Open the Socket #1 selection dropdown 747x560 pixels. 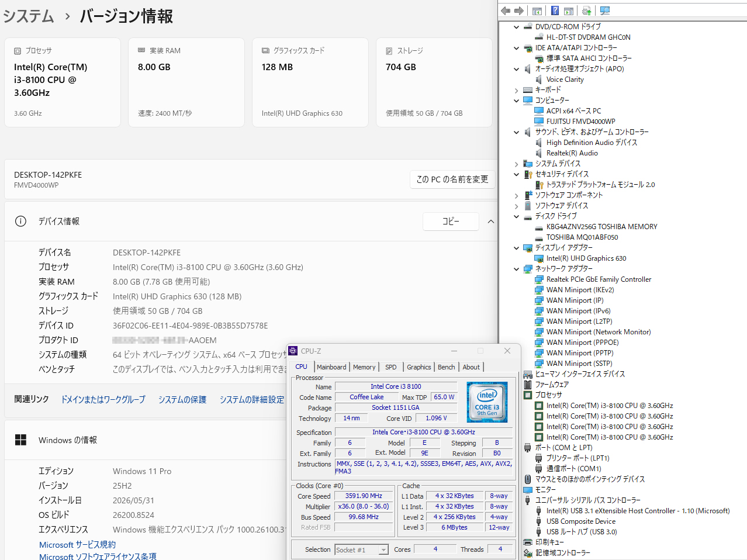[x=383, y=549]
